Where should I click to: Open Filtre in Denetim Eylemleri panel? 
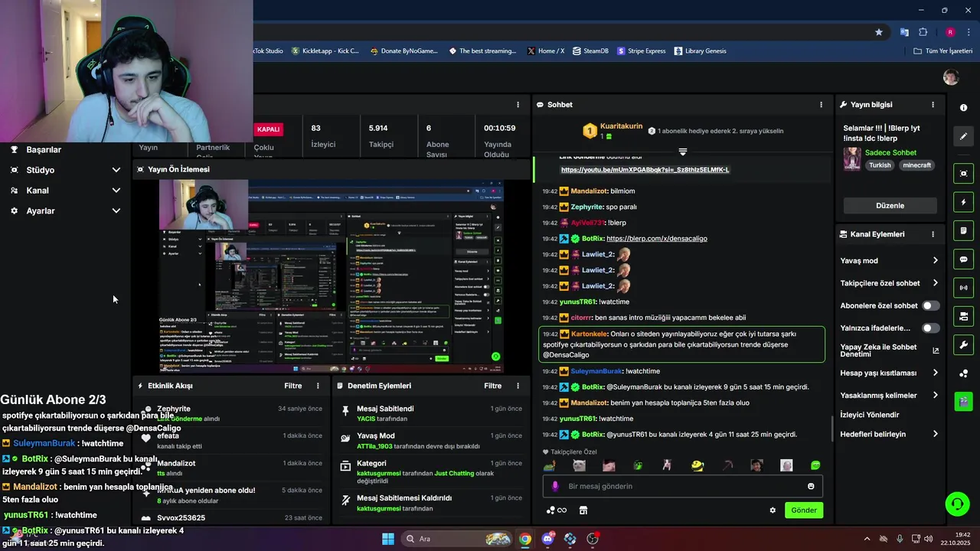pyautogui.click(x=493, y=386)
